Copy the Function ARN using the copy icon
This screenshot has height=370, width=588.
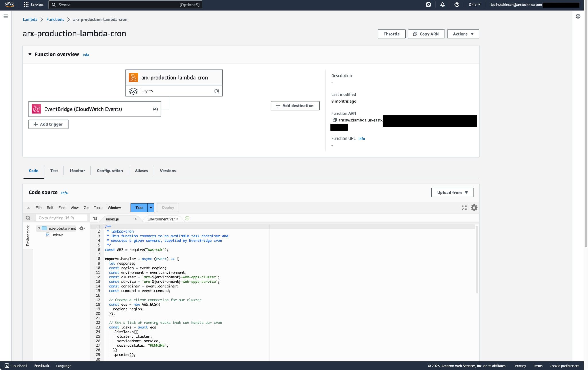pyautogui.click(x=335, y=120)
